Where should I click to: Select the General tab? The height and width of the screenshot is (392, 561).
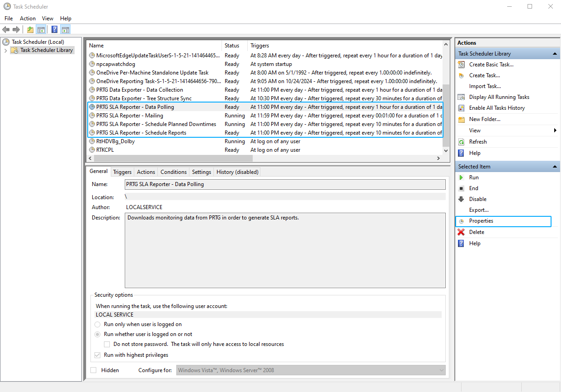tap(99, 171)
